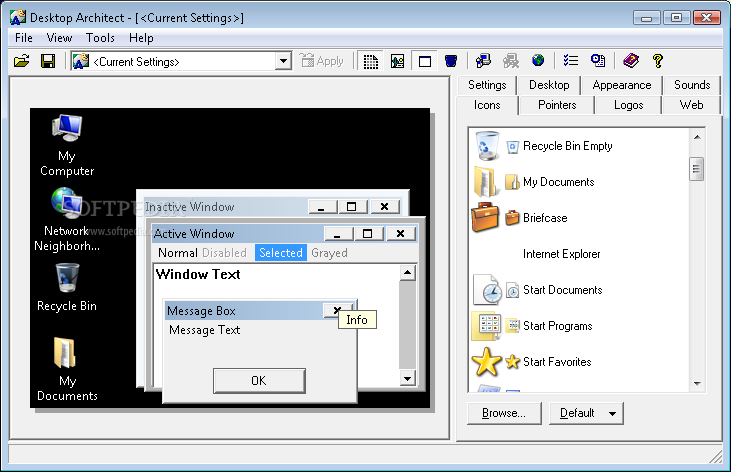Click OK in the preview Message Box
The image size is (731, 472).
[x=259, y=381]
